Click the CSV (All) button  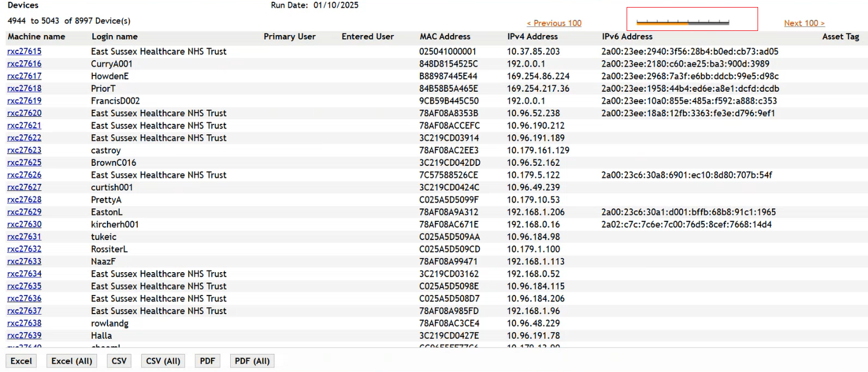coord(163,361)
